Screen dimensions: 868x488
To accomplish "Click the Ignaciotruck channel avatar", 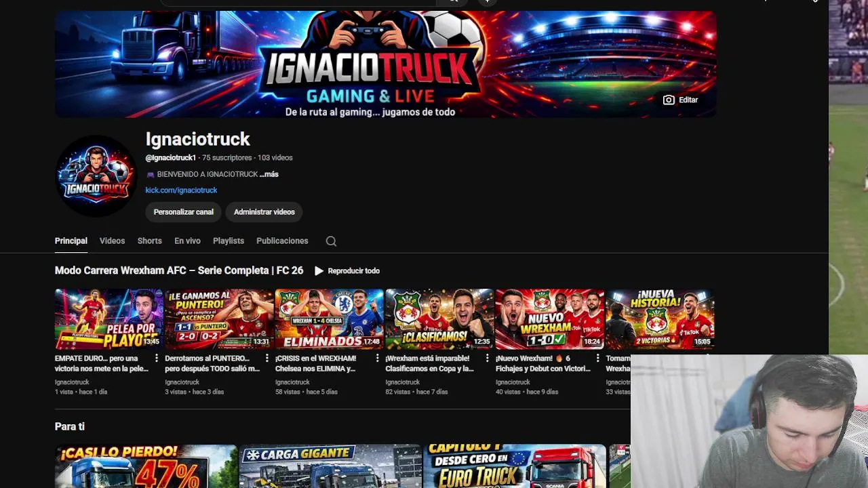I will pos(96,176).
